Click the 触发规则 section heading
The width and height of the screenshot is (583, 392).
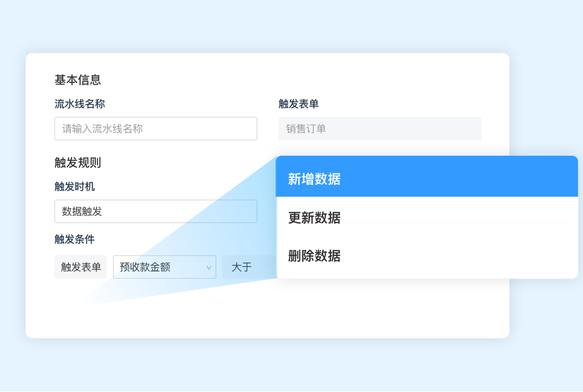tap(78, 163)
